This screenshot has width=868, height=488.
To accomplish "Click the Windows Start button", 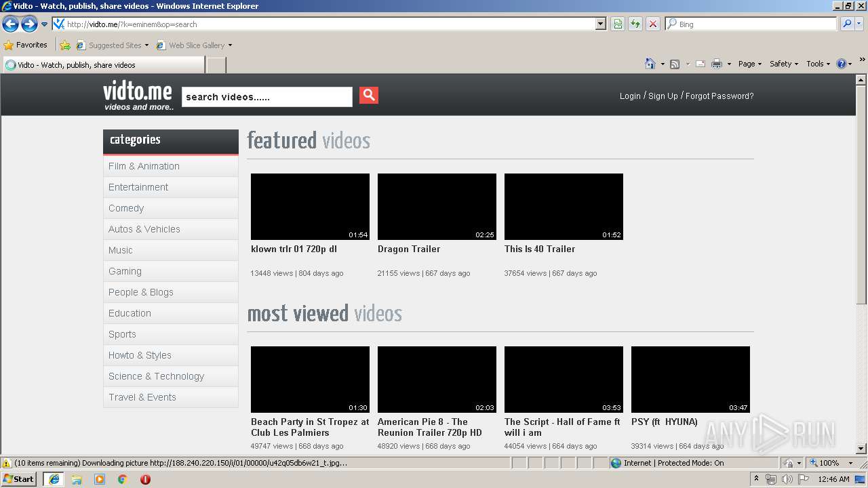I will click(x=18, y=479).
